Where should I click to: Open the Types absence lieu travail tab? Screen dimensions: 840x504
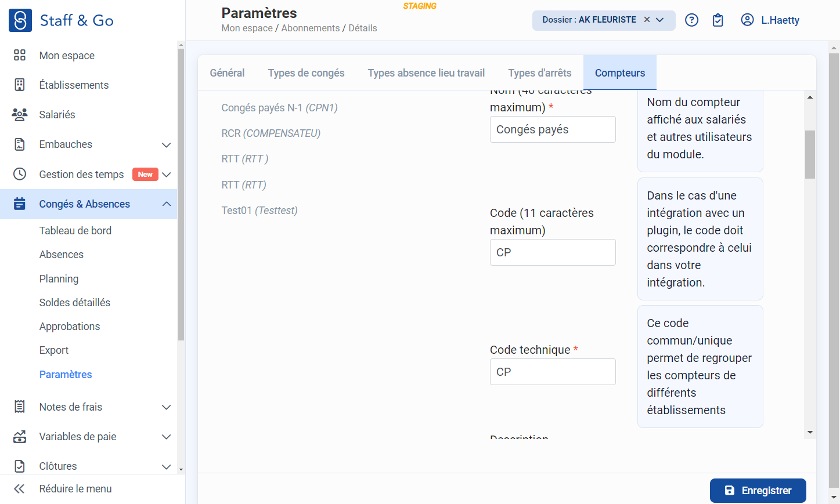pyautogui.click(x=426, y=73)
